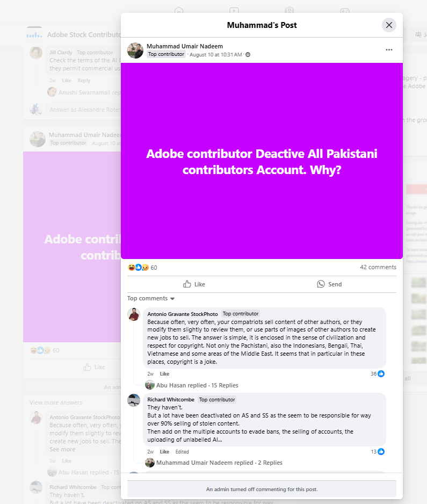Like Richard Whitcombe's comment via Like text
The image size is (427, 504).
(164, 451)
